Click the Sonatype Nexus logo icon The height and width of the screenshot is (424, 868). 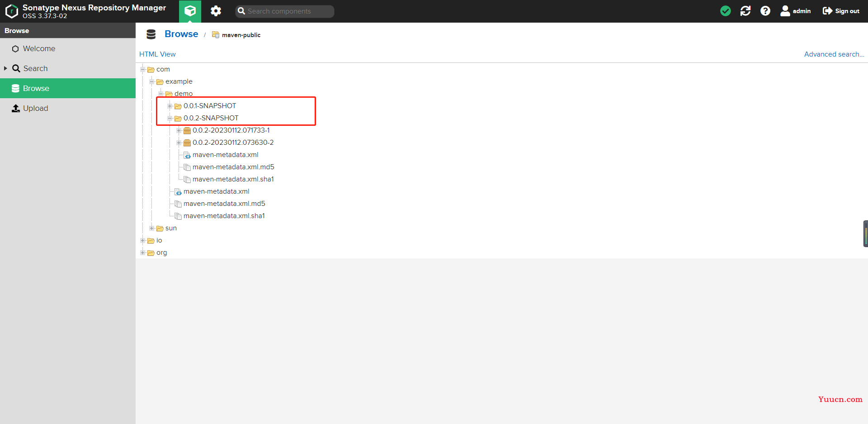12,11
